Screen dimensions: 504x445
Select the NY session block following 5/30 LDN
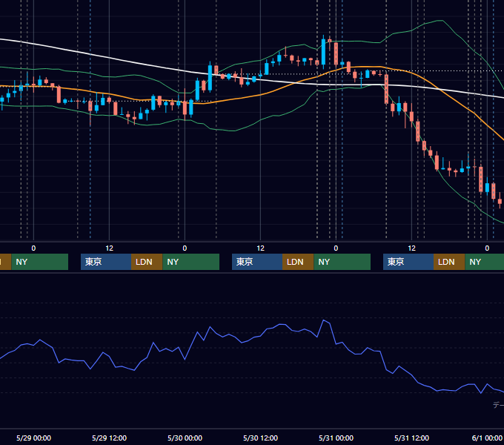pyautogui.click(x=342, y=262)
